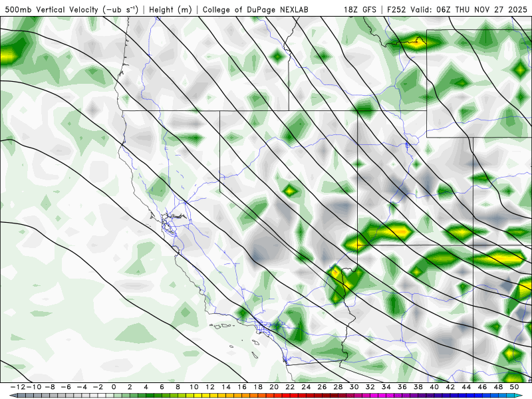This screenshot has height=399, width=532.
Task: Click the '24' label on color scale
Action: [306, 387]
